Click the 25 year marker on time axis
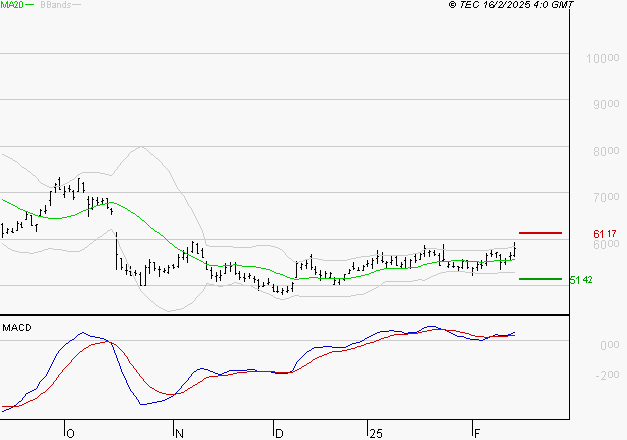 (375, 434)
